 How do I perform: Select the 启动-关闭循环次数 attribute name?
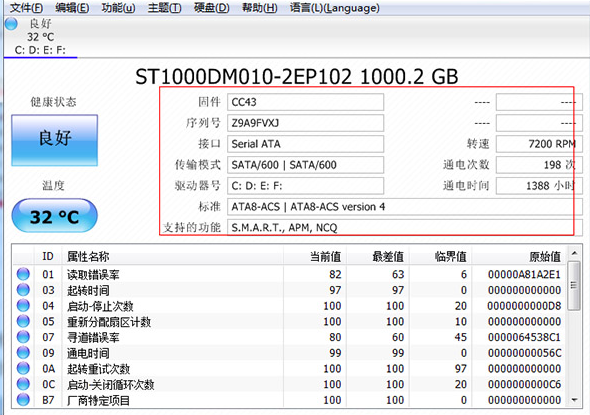pyautogui.click(x=110, y=385)
